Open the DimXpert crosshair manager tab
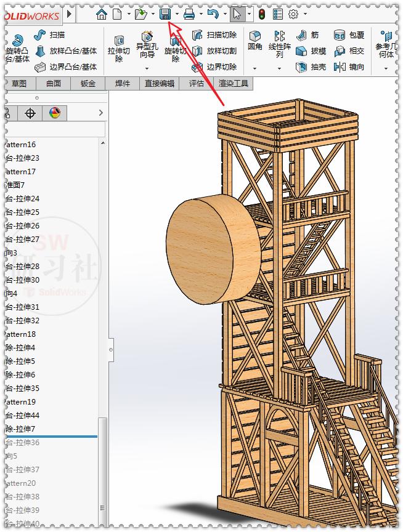The height and width of the screenshot is (532, 403). (30, 113)
